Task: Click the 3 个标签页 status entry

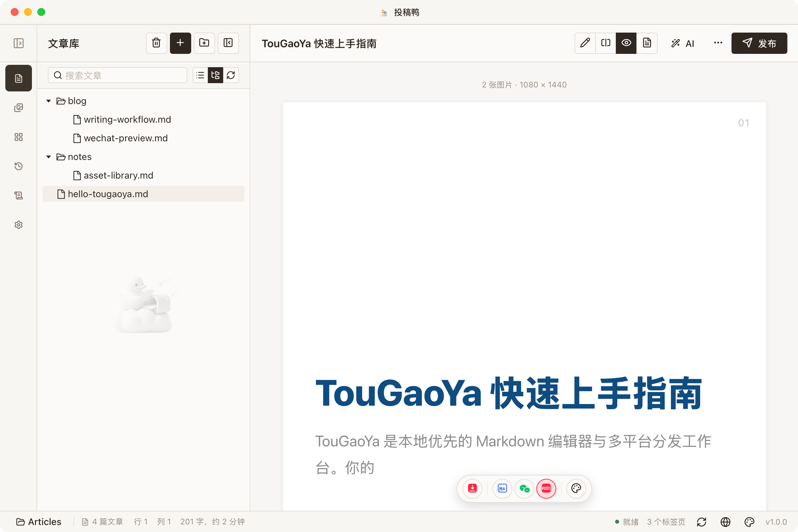Action: [x=666, y=521]
